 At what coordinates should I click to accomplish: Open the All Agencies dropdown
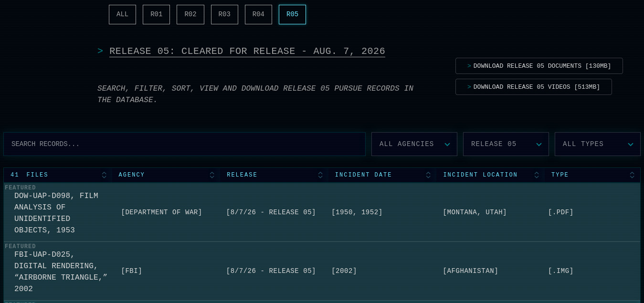414,144
